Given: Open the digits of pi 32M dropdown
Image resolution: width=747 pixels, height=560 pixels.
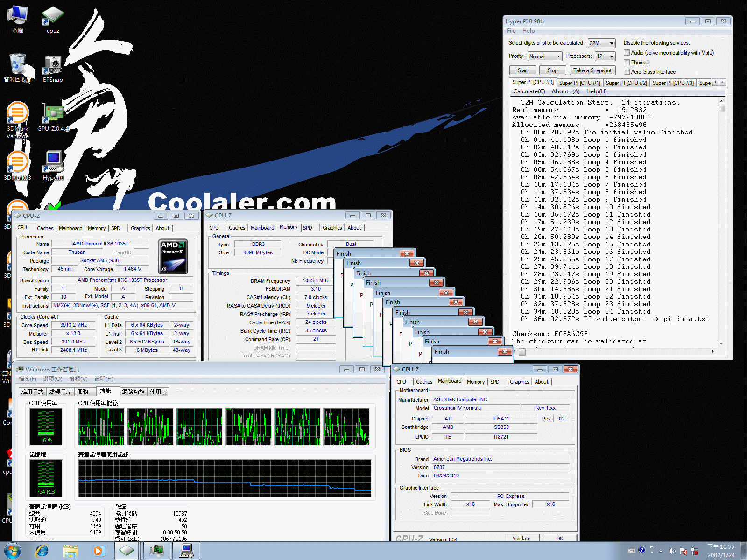Looking at the screenshot, I should [601, 43].
